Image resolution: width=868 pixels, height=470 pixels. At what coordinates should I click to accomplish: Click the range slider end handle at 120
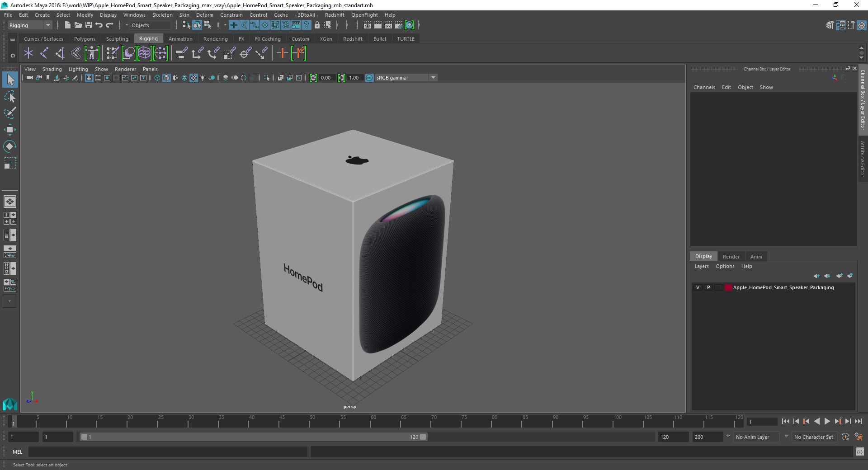423,437
